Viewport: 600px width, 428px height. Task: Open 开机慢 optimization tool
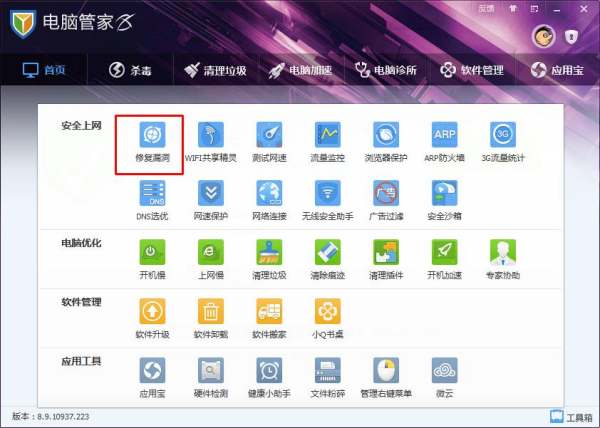pyautogui.click(x=152, y=260)
